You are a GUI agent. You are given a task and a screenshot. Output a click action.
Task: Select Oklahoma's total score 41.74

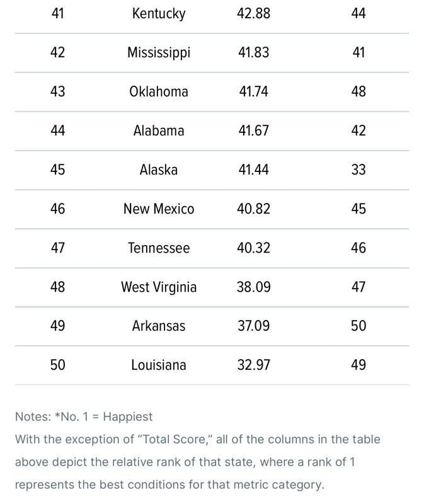tap(254, 91)
